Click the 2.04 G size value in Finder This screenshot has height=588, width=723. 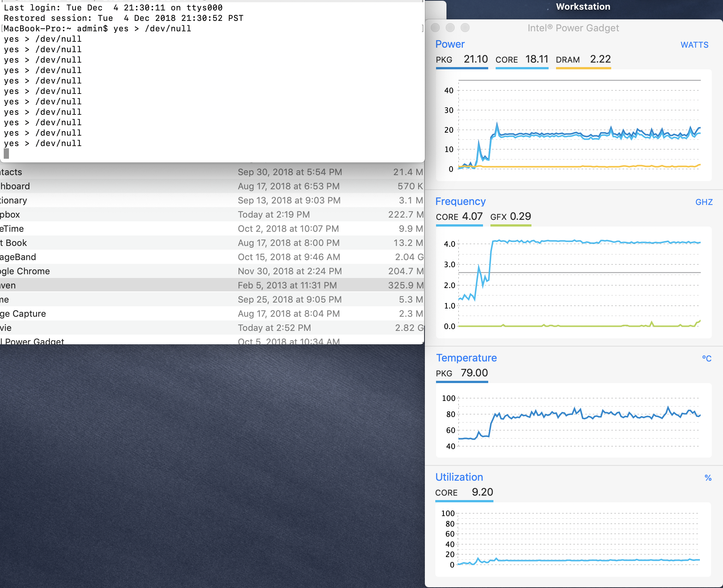pyautogui.click(x=409, y=257)
